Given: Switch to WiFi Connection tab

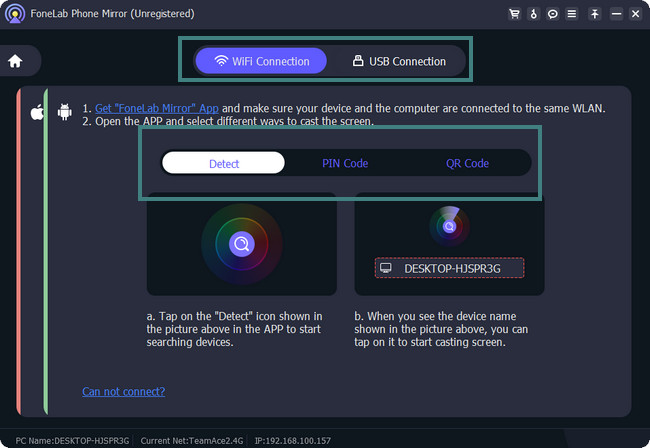Looking at the screenshot, I should (261, 61).
